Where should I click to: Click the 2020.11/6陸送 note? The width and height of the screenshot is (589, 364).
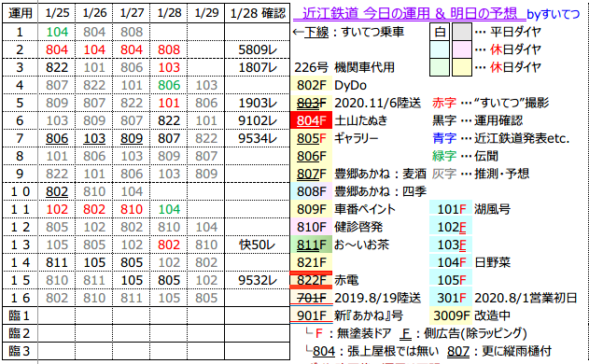coord(377,103)
